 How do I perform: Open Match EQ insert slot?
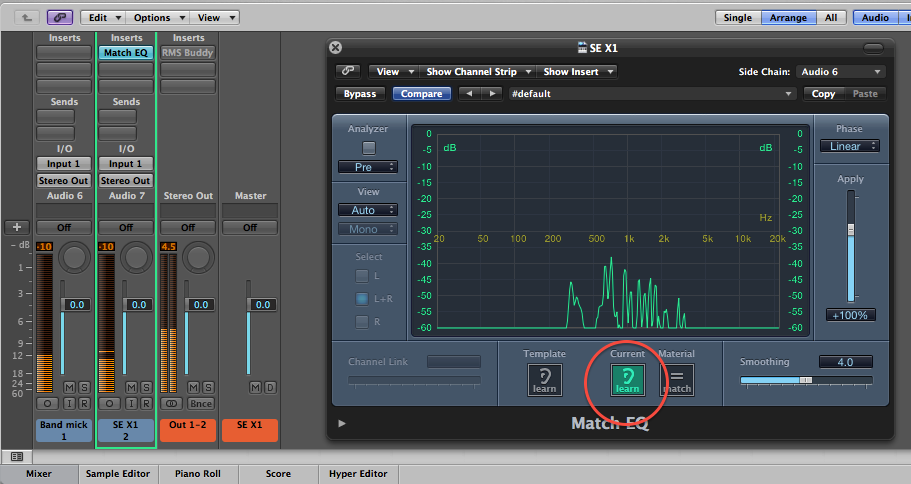pyautogui.click(x=125, y=52)
